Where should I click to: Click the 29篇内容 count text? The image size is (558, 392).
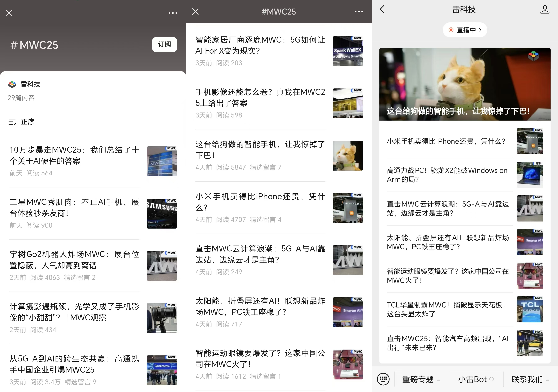[21, 98]
